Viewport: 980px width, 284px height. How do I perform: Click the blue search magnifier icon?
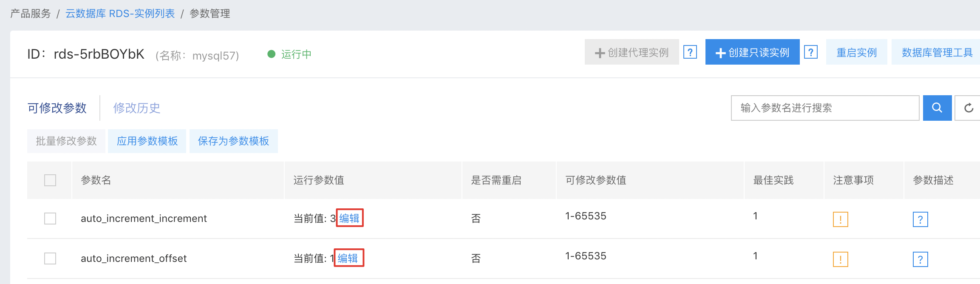[x=937, y=108]
